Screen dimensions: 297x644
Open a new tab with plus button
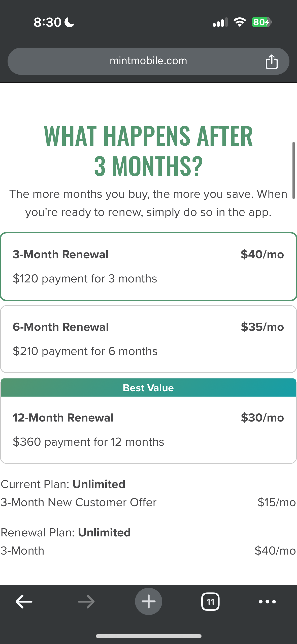tap(148, 601)
